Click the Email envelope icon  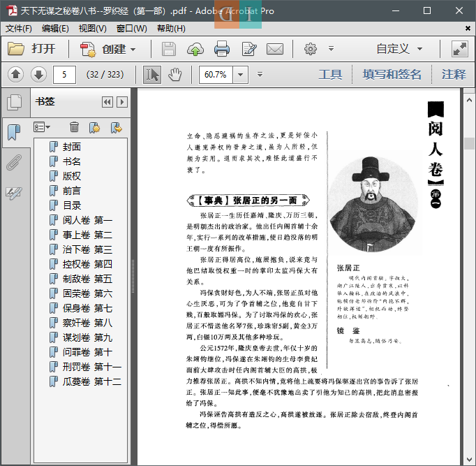275,49
